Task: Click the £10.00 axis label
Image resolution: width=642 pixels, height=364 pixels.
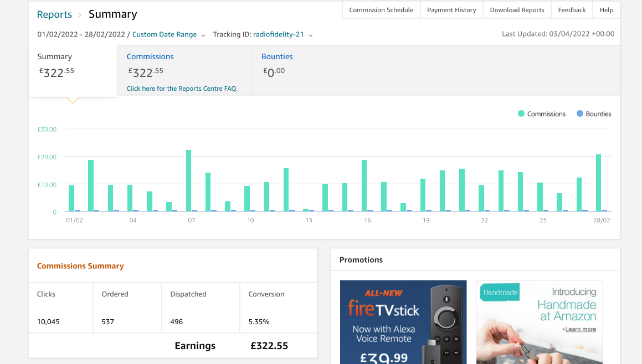Action: tap(47, 185)
